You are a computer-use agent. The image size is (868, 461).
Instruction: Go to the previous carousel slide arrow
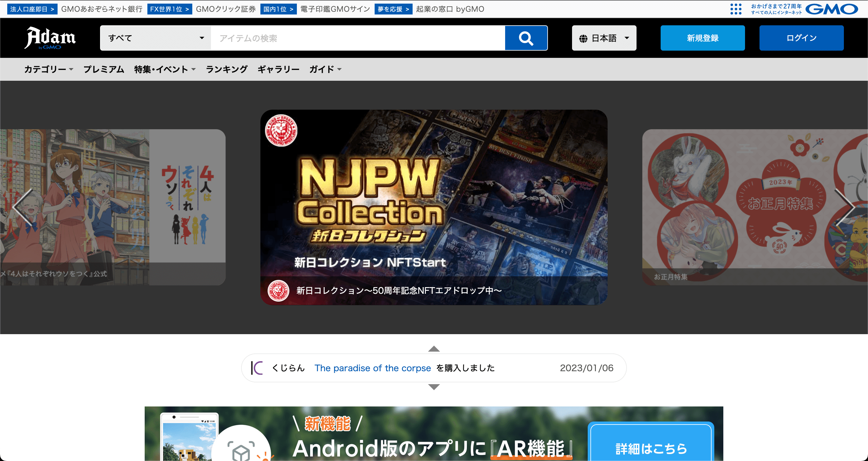click(x=23, y=207)
